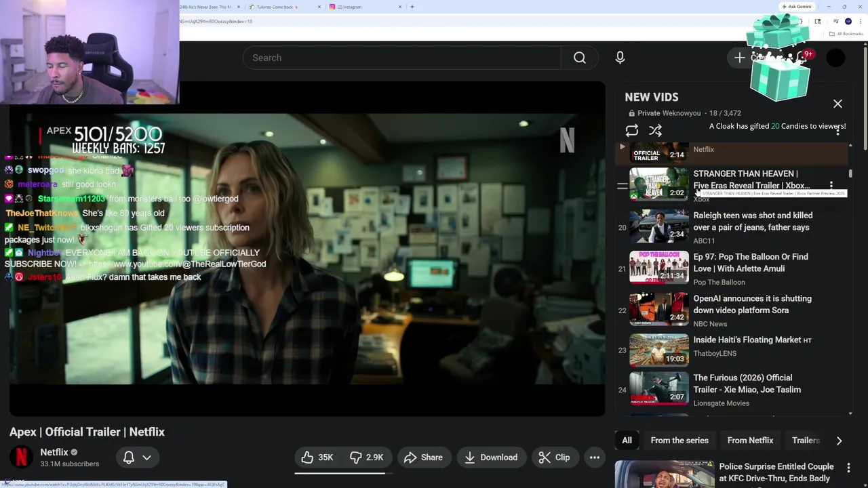Open a new browser tab
Viewport: 868px width, 488px height.
coord(412,7)
